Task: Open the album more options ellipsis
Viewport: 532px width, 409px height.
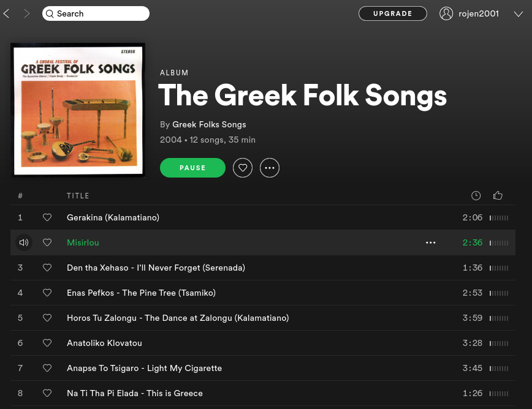Action: (270, 168)
